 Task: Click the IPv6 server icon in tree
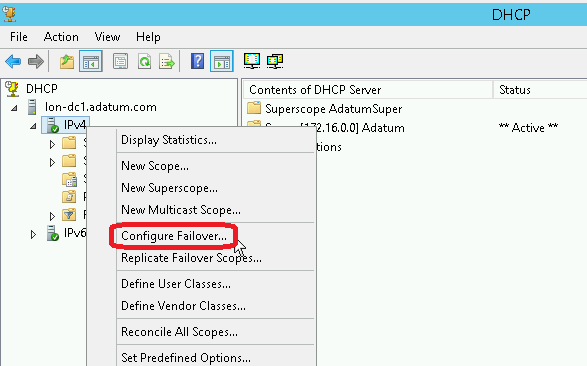pos(53,233)
